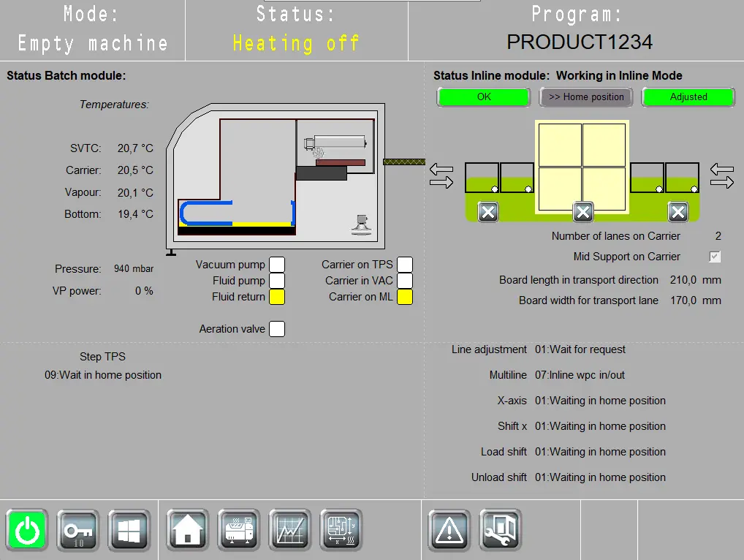Open the board dimensions settings icon
This screenshot has width=744, height=560.
point(341,529)
